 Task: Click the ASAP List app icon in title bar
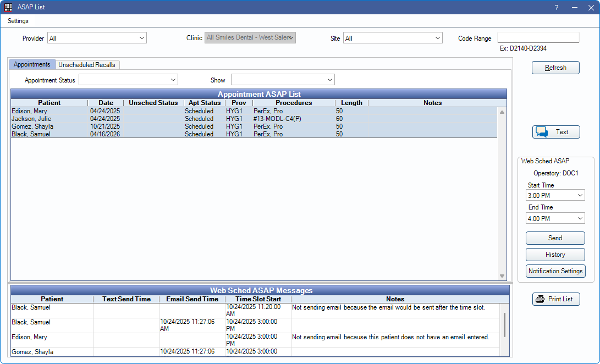coord(8,7)
